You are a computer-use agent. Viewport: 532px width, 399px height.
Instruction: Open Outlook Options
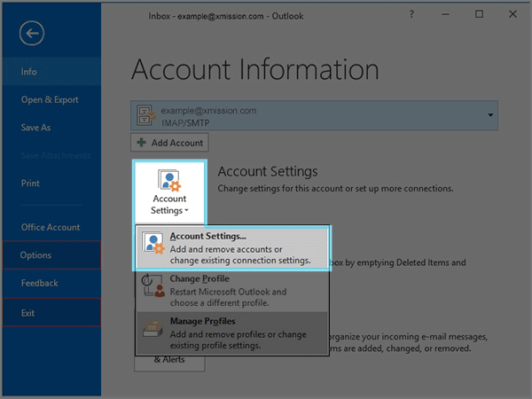click(x=51, y=255)
